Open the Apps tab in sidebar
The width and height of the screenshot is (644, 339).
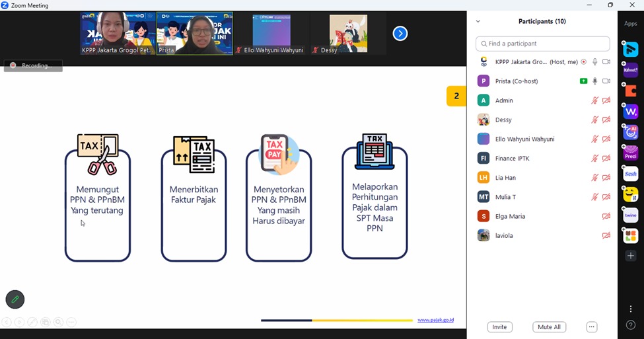pos(631,24)
